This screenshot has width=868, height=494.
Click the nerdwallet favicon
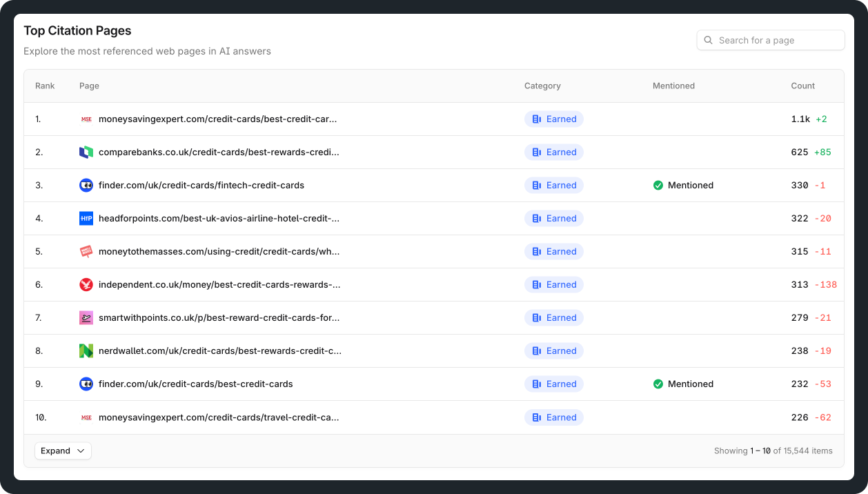click(86, 351)
